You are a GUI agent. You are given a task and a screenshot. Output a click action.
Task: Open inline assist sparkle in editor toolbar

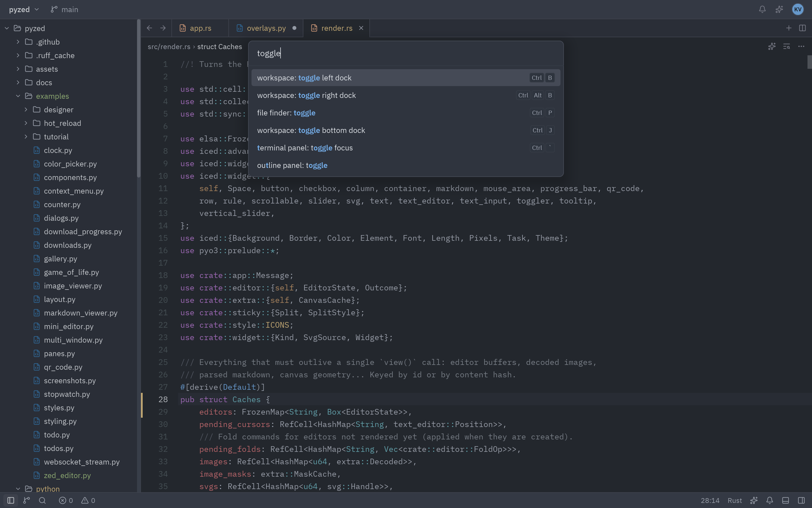[x=772, y=47]
